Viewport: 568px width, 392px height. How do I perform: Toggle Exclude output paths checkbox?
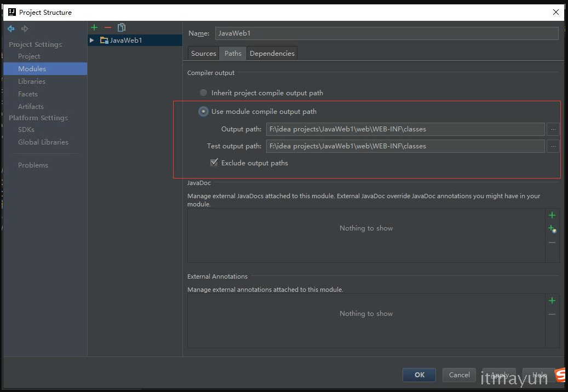coord(214,163)
